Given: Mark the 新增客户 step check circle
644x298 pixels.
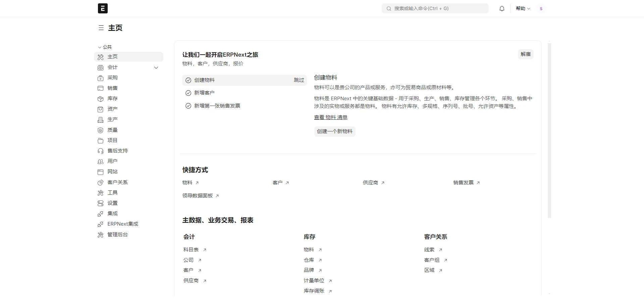Looking at the screenshot, I should (x=188, y=93).
